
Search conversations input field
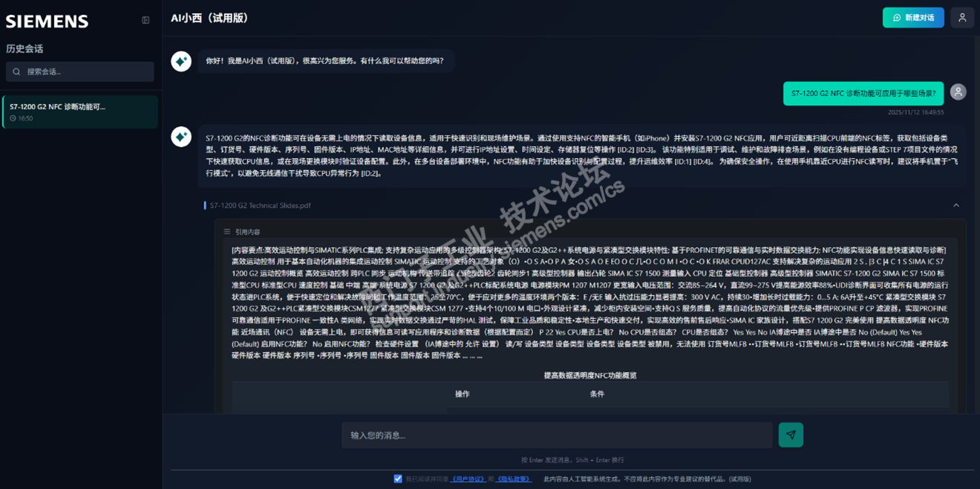(x=80, y=72)
